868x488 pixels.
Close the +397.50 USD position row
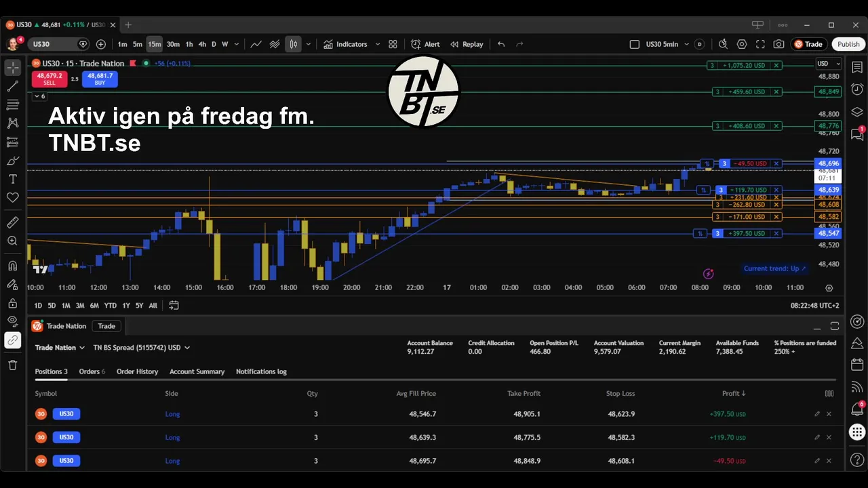point(829,414)
